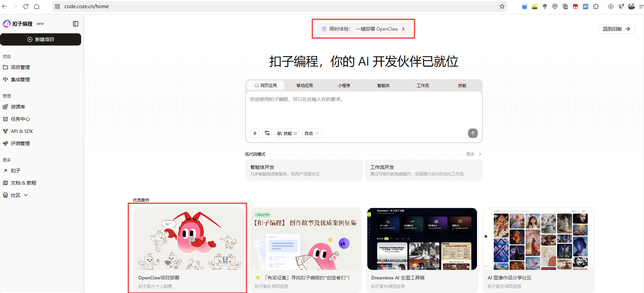The height and width of the screenshot is (293, 644).
Task: Bookmark this page with the star icon
Action: coord(502,6)
